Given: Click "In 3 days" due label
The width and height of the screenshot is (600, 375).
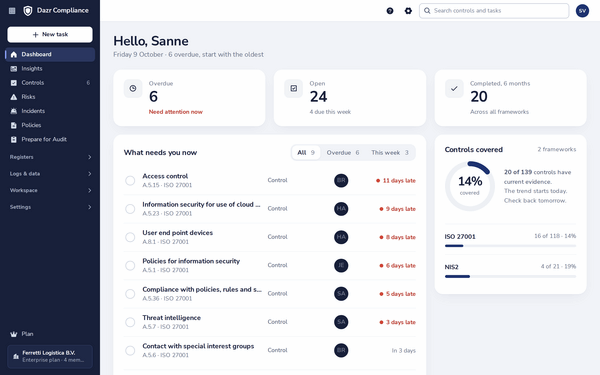Looking at the screenshot, I should [403, 351].
